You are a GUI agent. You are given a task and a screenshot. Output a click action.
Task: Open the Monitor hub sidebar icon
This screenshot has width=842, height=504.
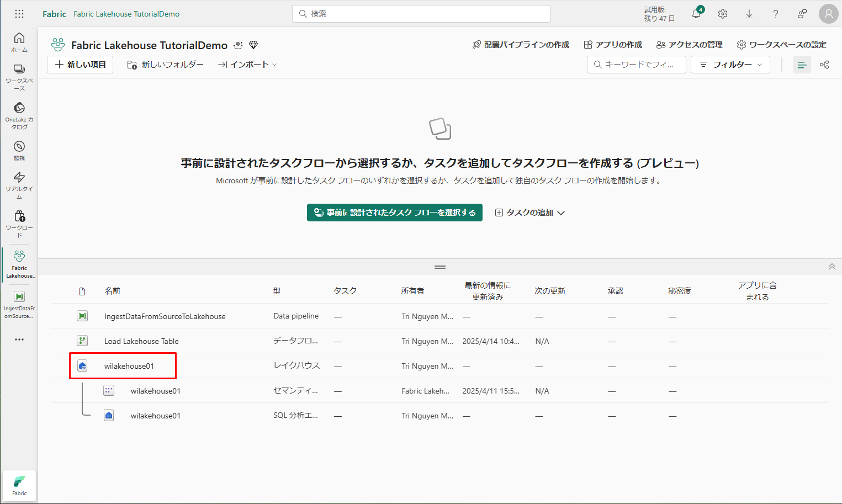tap(19, 150)
